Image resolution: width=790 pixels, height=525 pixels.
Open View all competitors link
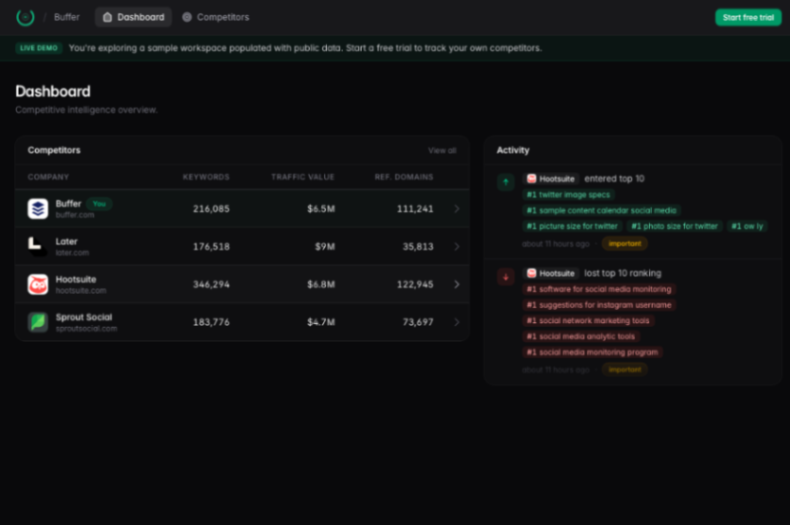[442, 150]
